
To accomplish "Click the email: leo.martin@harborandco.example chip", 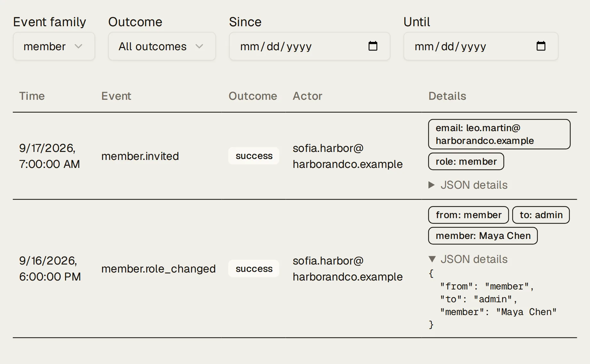I will coord(499,134).
